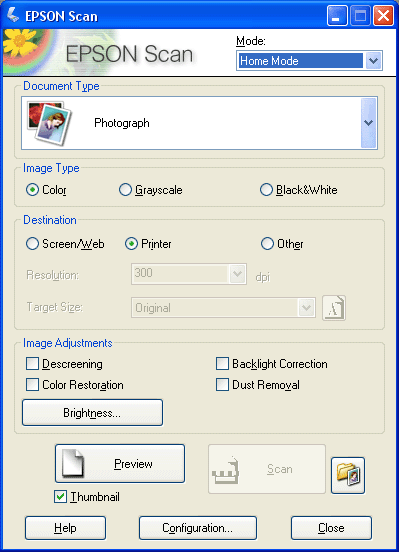Click the blank page icon on Preview
This screenshot has width=399, height=552.
(73, 463)
